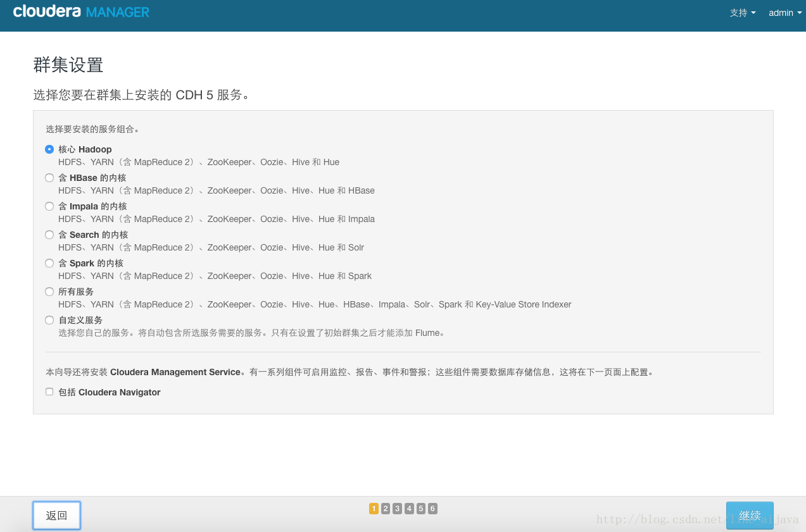Click the 群集设置 page heading
Screen dimensions: 806x532
click(68, 65)
